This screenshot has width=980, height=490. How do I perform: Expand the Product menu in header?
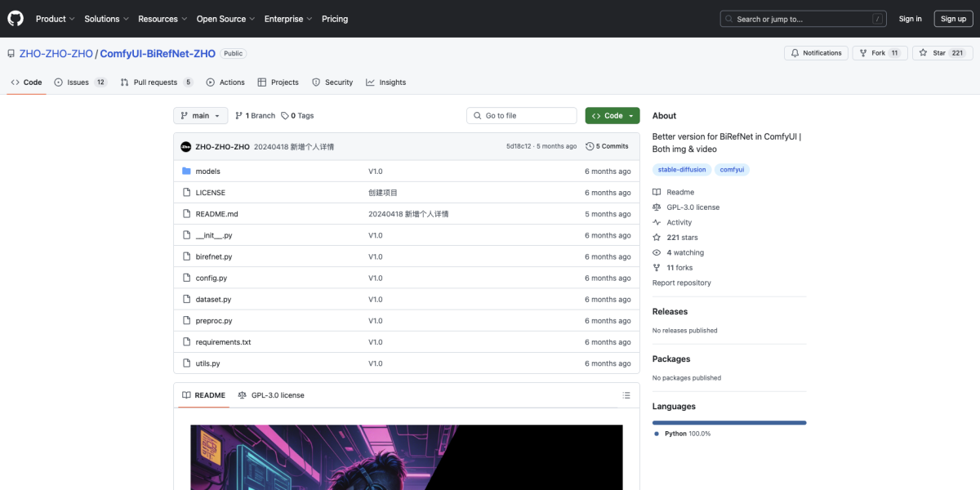click(x=55, y=19)
